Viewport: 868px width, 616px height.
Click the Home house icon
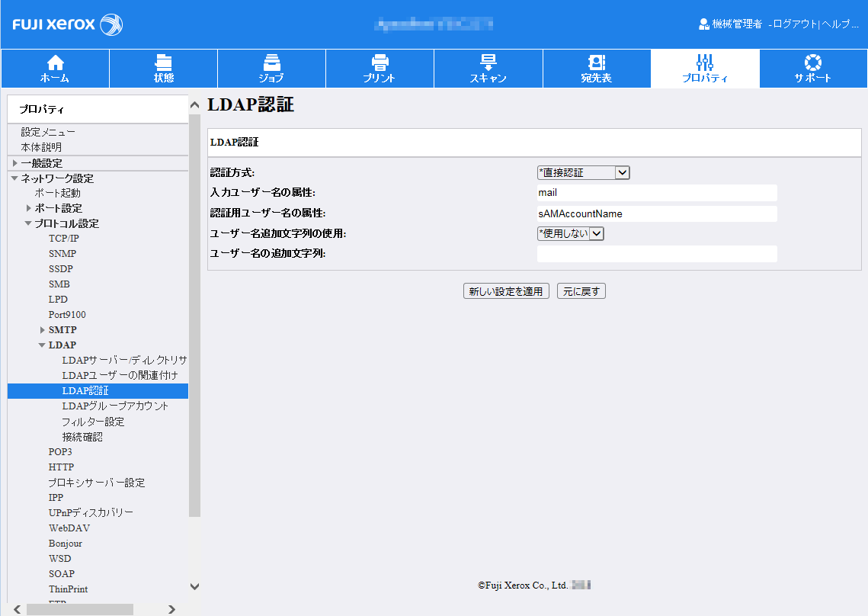click(x=56, y=63)
